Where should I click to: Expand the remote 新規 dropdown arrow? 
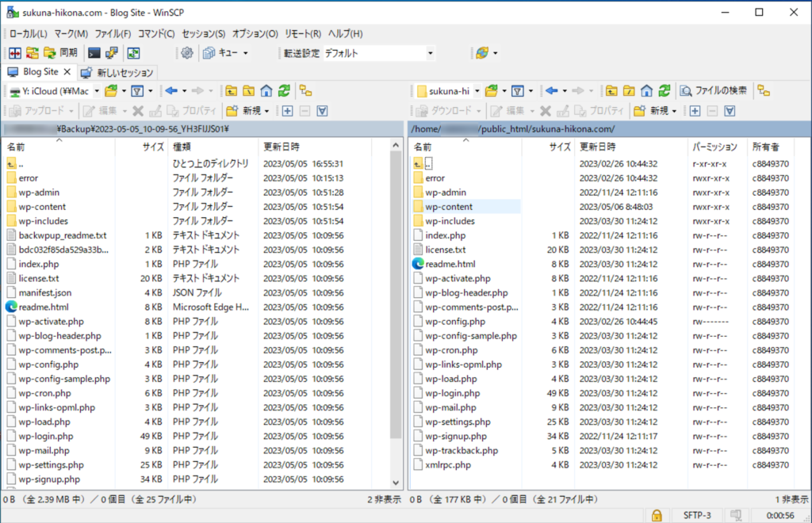click(x=674, y=111)
